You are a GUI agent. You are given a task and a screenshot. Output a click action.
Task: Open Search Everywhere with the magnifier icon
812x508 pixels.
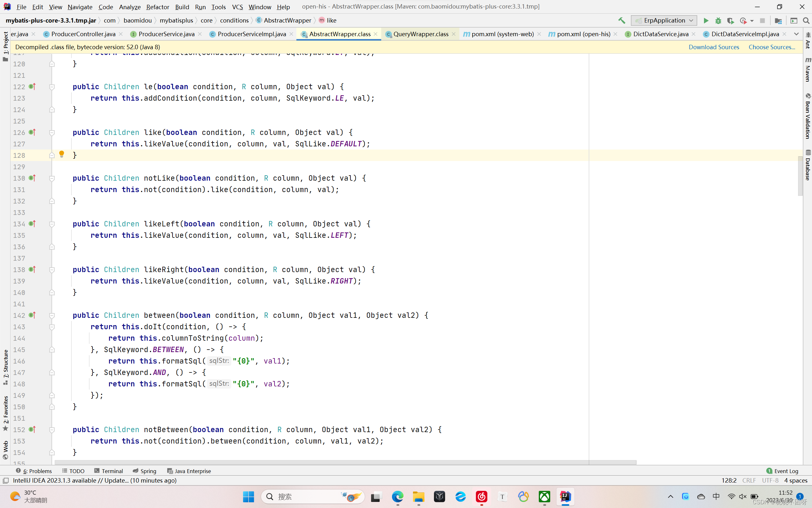(806, 21)
